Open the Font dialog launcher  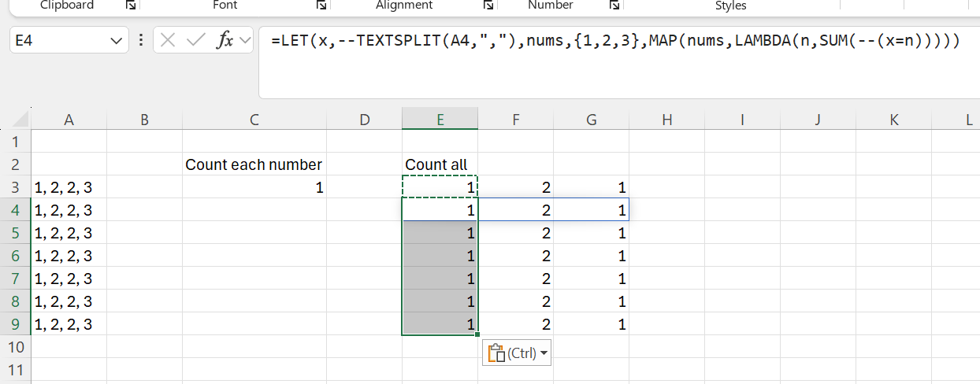tap(321, 6)
